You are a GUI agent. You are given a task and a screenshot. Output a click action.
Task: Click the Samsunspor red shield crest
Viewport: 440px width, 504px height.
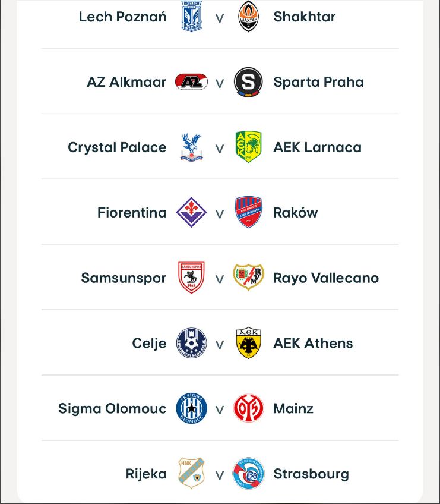point(191,278)
